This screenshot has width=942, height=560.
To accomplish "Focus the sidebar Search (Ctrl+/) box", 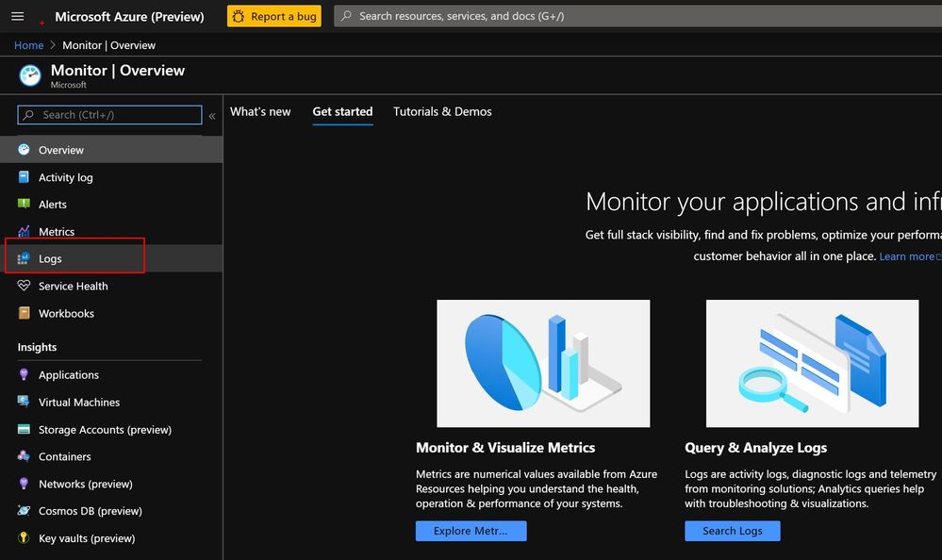I will click(110, 115).
